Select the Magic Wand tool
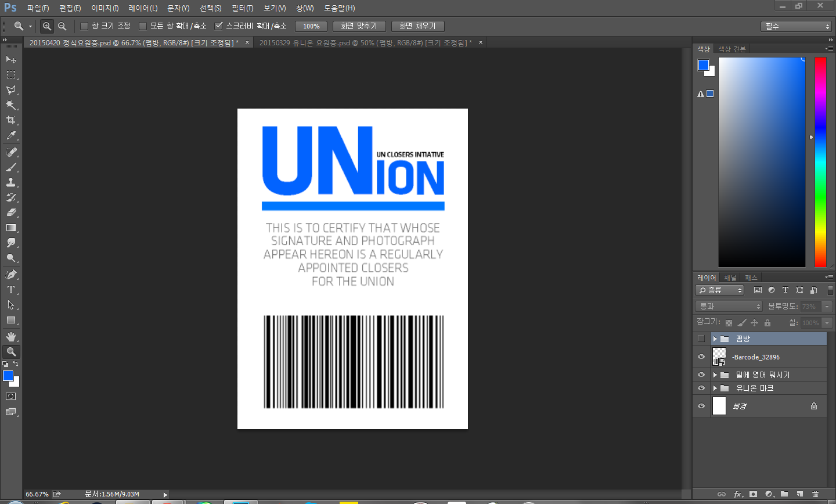This screenshot has width=836, height=504. click(11, 105)
